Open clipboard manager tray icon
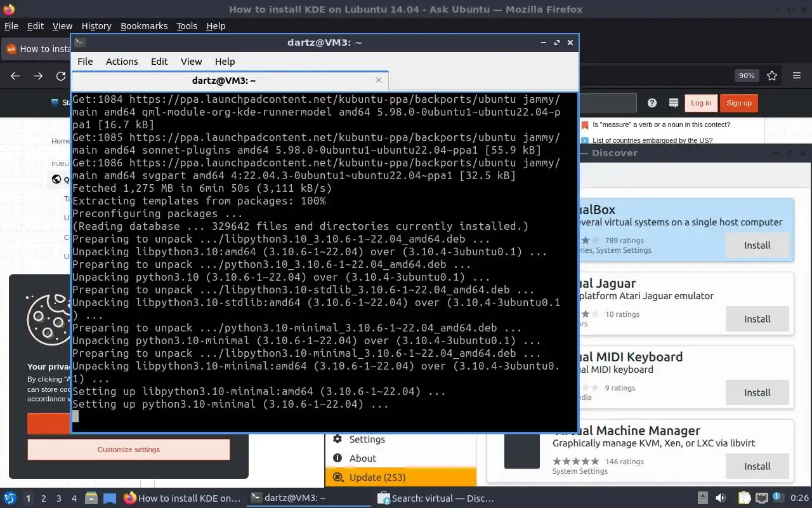This screenshot has width=812, height=508. 744,498
